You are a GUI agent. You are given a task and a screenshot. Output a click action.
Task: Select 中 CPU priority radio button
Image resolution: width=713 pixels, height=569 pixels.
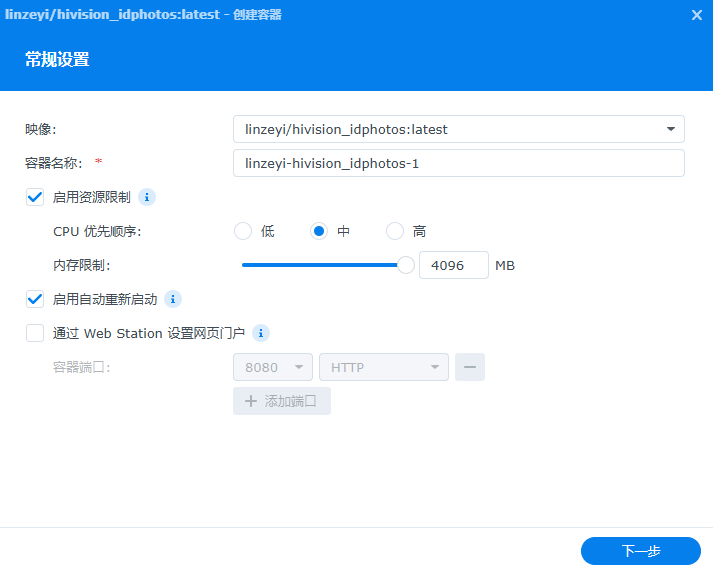point(319,231)
